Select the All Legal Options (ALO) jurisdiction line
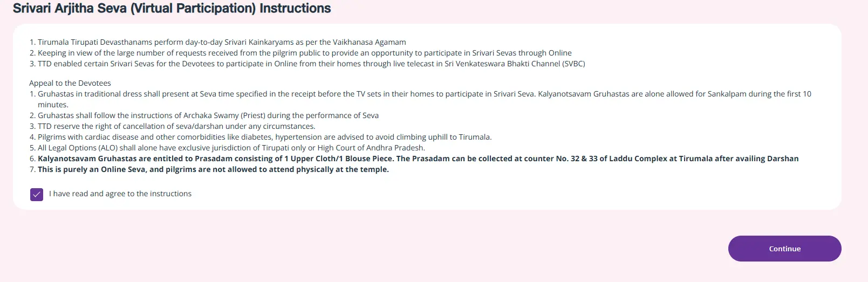868x282 pixels. tap(231, 148)
